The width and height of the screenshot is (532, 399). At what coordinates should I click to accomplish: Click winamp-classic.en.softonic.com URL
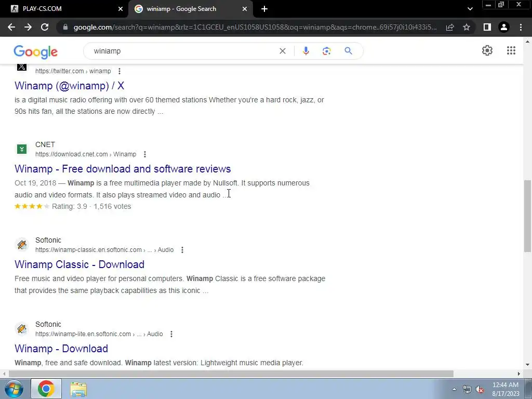coord(88,250)
